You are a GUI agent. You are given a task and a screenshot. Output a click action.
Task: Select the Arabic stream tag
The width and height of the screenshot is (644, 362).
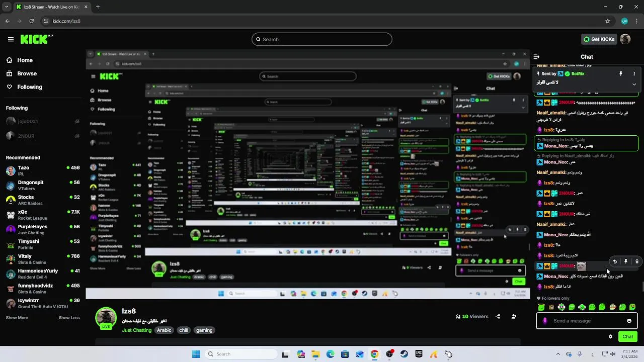click(x=164, y=330)
